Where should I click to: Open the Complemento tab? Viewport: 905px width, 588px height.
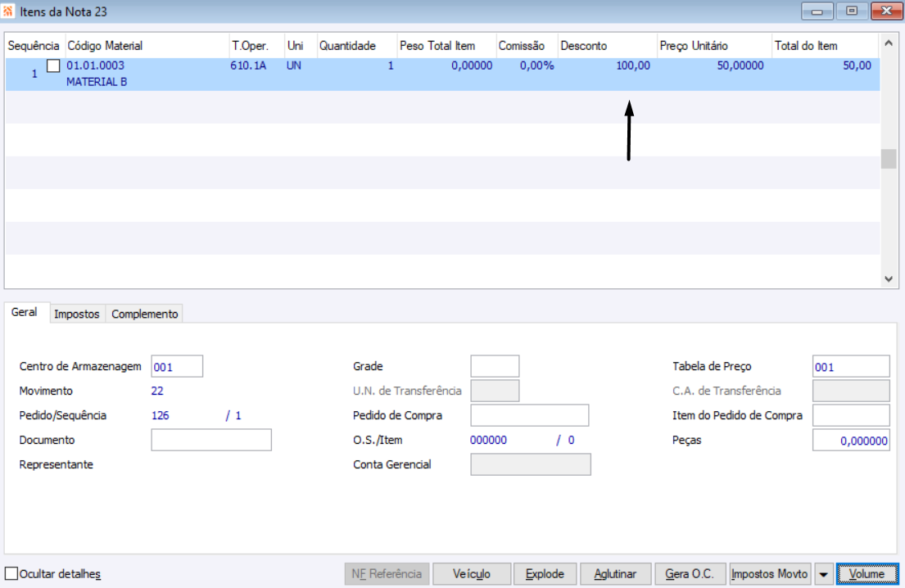144,314
